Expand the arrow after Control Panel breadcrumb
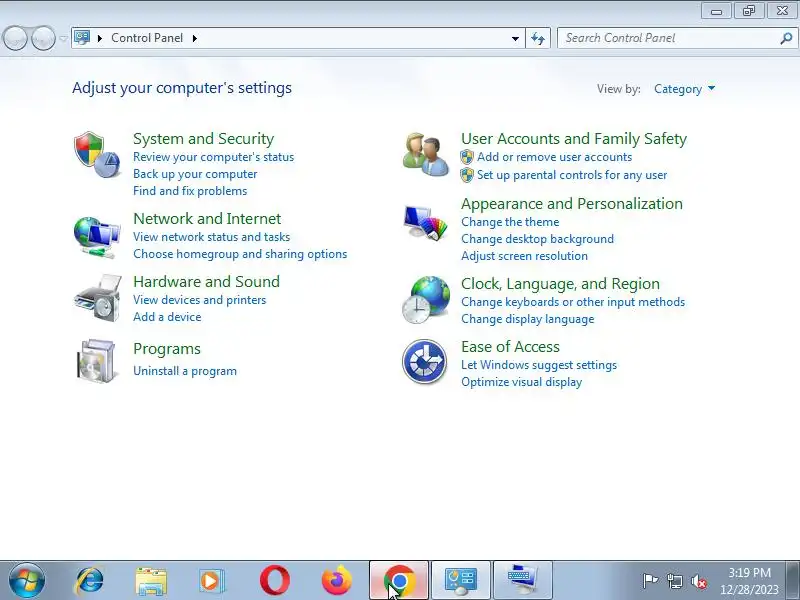Screen dimensions: 800x600 tap(194, 38)
